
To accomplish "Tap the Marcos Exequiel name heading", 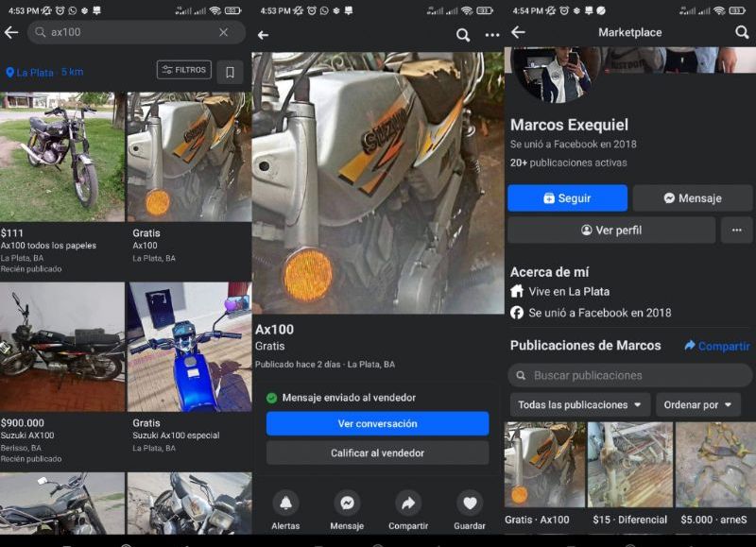I will click(569, 125).
